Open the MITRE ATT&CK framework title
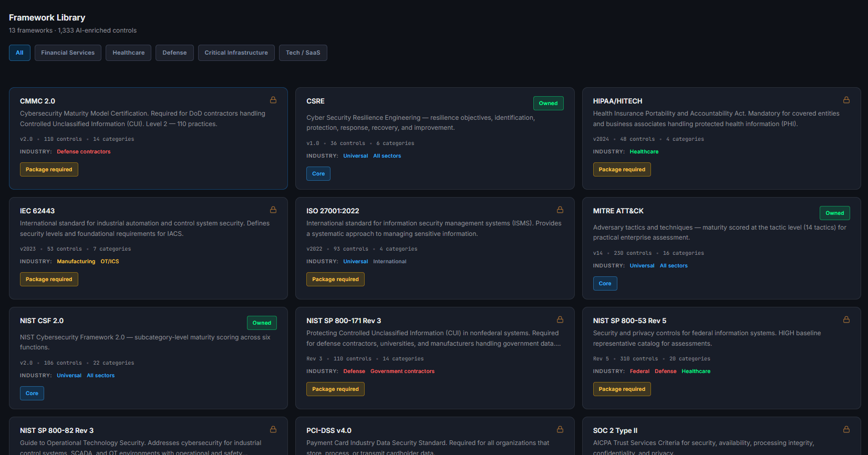The height and width of the screenshot is (455, 868). 618,211
